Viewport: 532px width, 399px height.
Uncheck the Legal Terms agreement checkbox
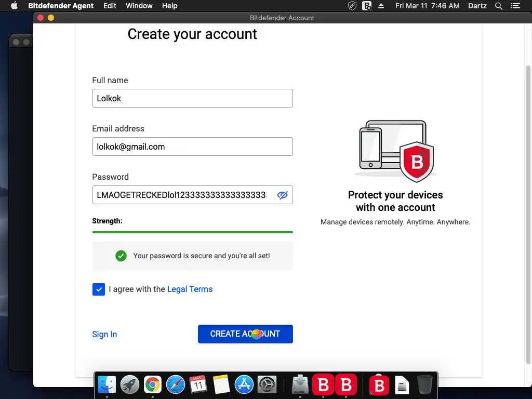tap(98, 289)
